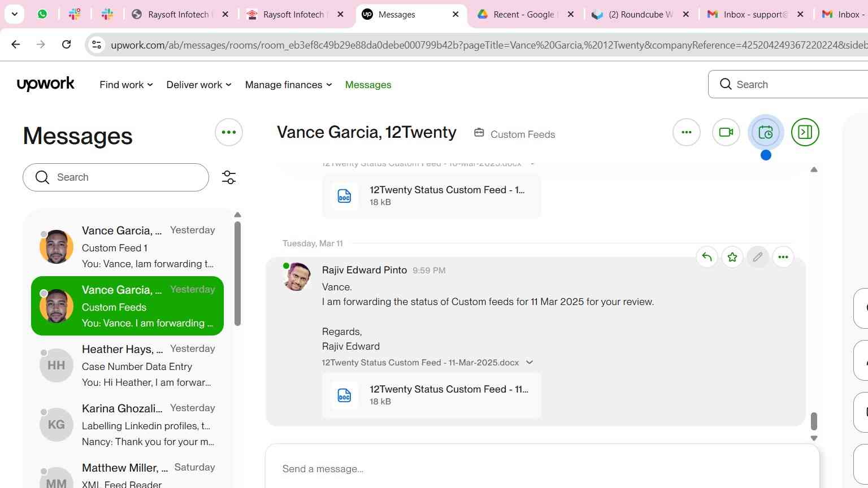Open the Custom Feeds contract link
This screenshot has height=488, width=868.
click(523, 134)
